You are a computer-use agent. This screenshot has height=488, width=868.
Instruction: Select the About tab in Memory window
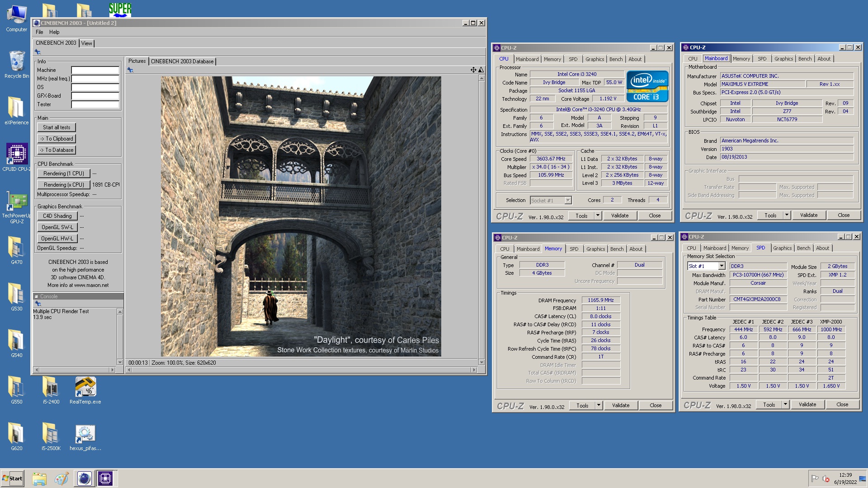click(x=636, y=249)
